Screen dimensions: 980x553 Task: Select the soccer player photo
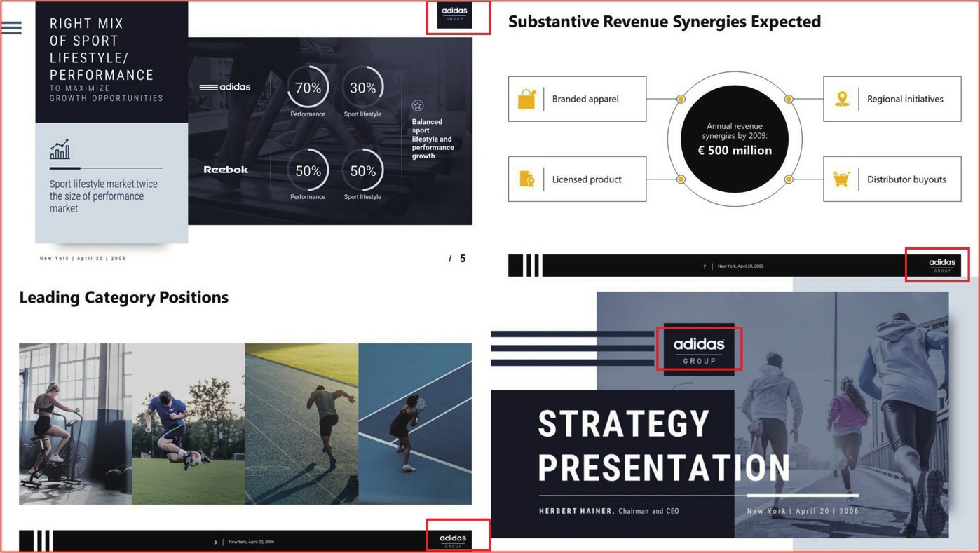tap(189, 424)
